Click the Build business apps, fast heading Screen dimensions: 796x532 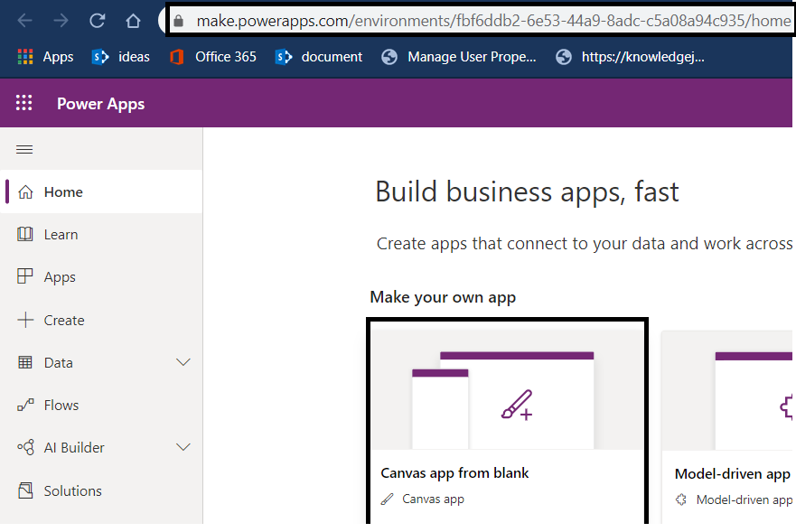[527, 192]
